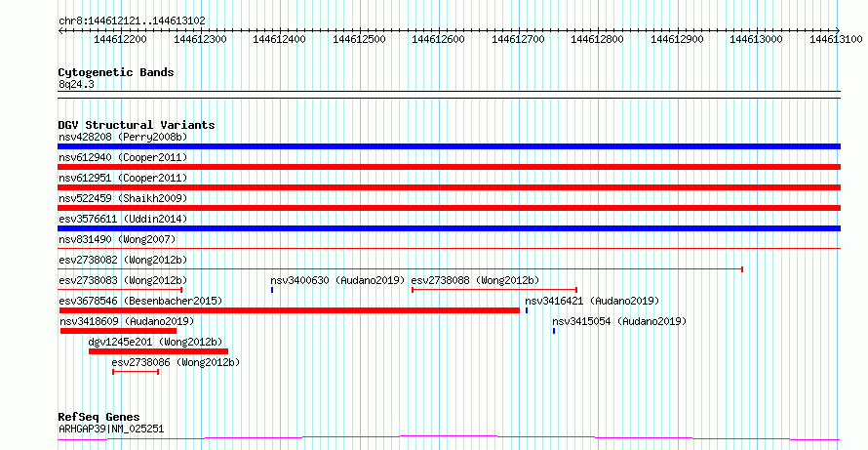This screenshot has width=868, height=450.
Task: Open the nsv612940 (Cooper2011) label
Action: pyautogui.click(x=123, y=157)
